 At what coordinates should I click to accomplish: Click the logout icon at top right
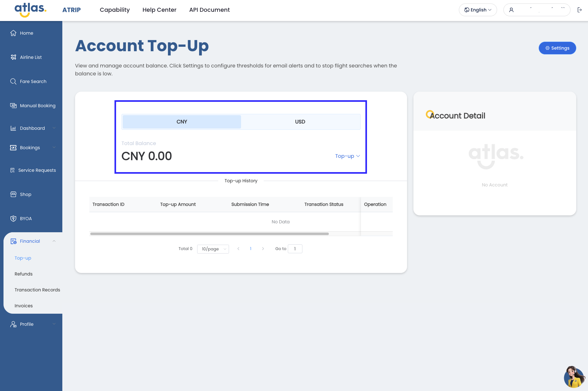(579, 10)
